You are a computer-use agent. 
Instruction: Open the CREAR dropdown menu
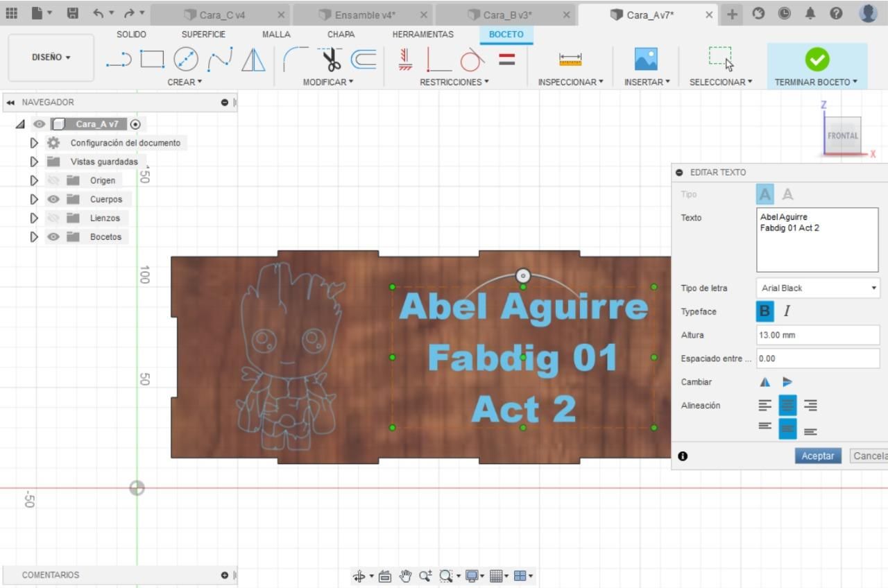(185, 82)
